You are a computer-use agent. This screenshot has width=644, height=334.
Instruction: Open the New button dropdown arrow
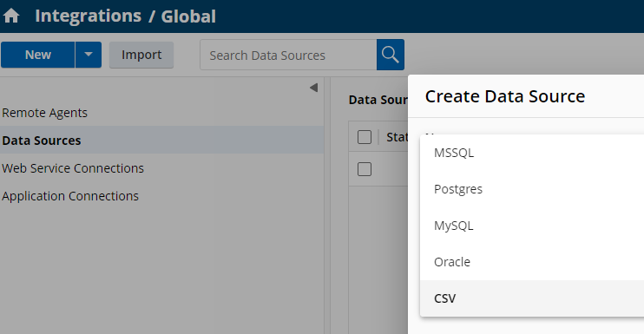[89, 55]
